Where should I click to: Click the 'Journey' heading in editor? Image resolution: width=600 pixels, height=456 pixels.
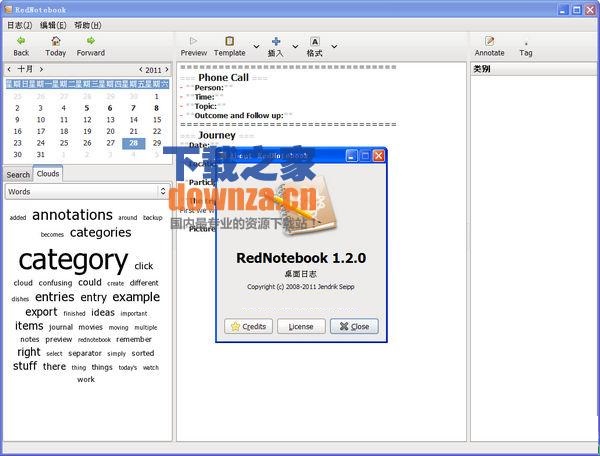pyautogui.click(x=217, y=135)
